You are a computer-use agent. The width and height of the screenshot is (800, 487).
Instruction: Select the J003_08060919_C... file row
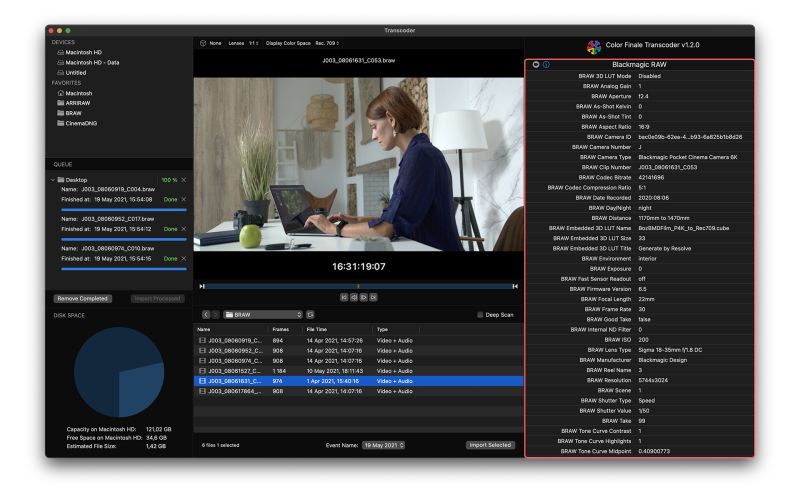[x=358, y=341]
